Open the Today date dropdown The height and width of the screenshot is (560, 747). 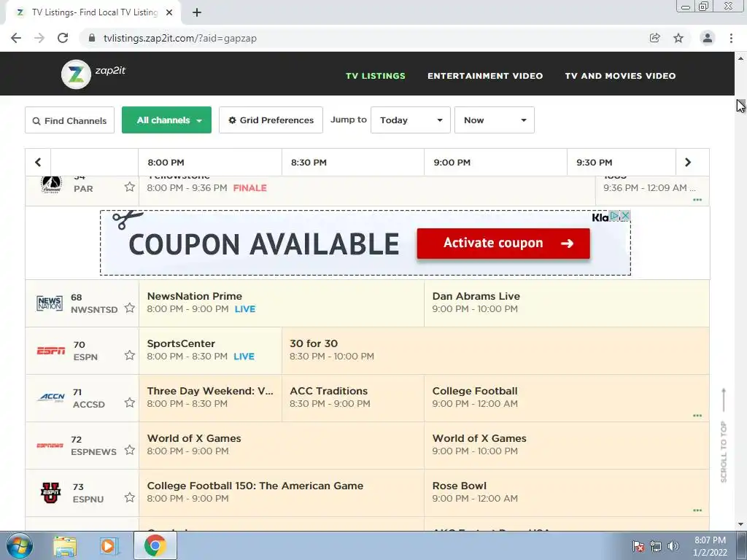click(x=411, y=120)
